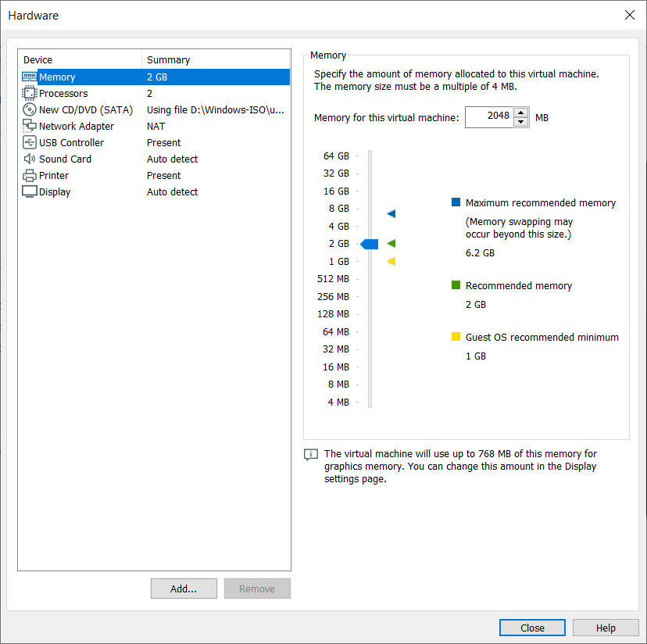Click the Memory device icon
The image size is (647, 644).
tap(29, 77)
